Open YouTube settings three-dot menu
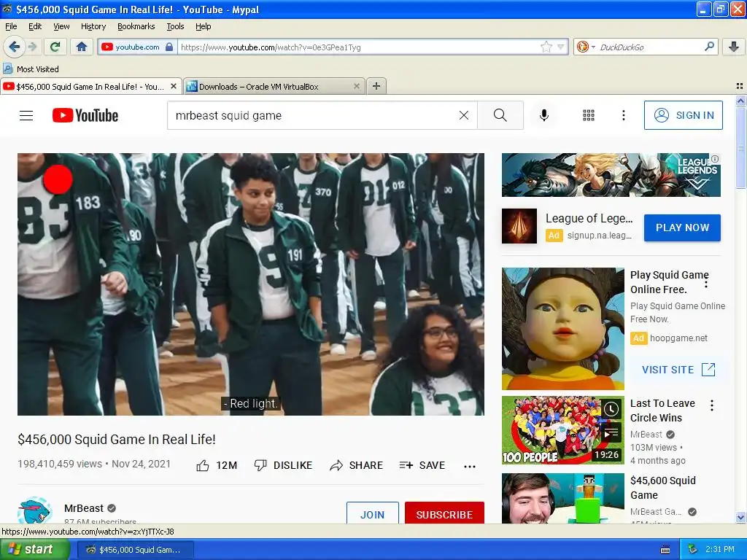 tap(623, 115)
